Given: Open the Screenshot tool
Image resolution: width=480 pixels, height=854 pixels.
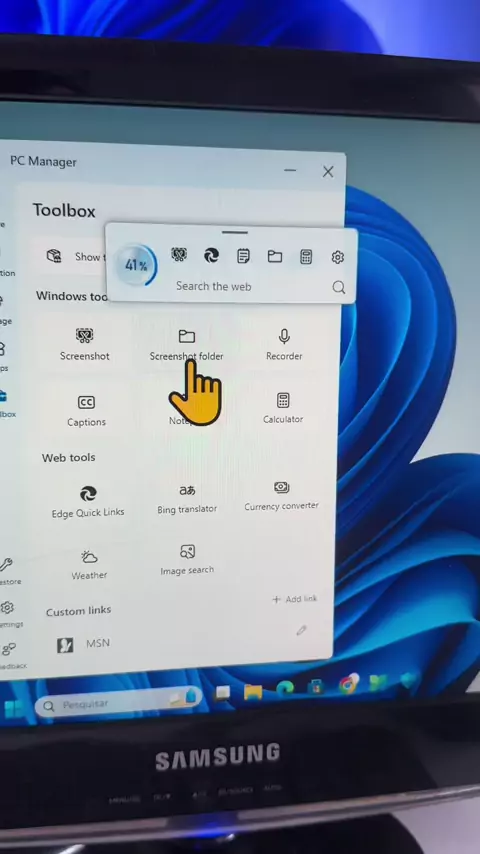Looking at the screenshot, I should [x=84, y=344].
